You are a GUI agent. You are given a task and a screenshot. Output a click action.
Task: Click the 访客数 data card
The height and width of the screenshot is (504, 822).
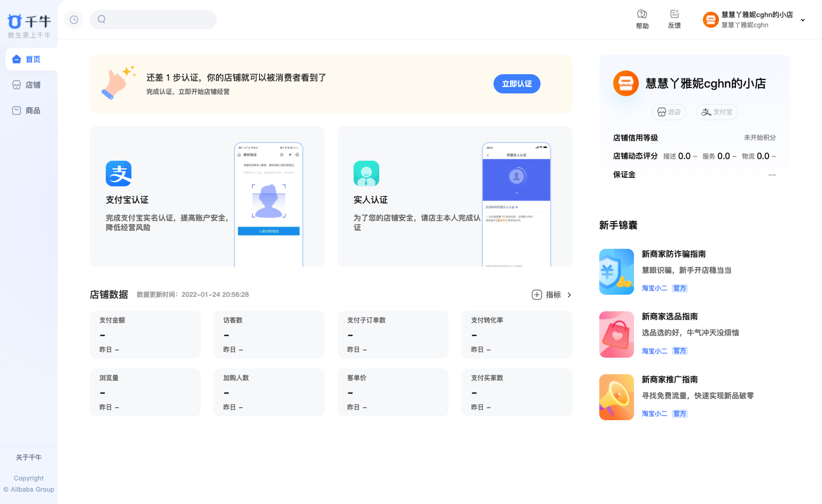269,335
